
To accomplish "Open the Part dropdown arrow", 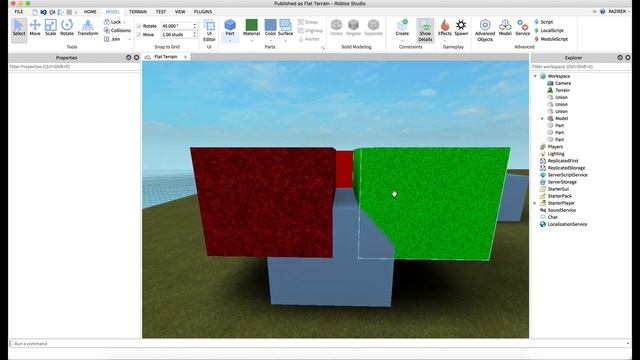I will pos(230,40).
